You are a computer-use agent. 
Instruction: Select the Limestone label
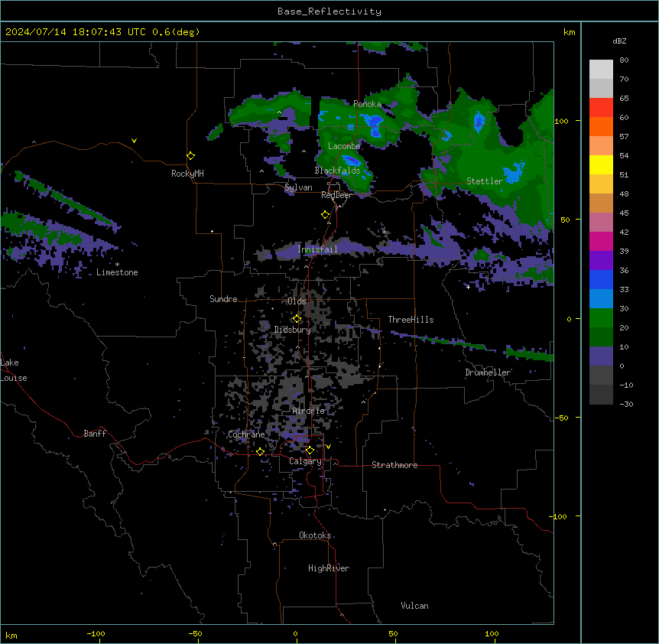point(117,272)
